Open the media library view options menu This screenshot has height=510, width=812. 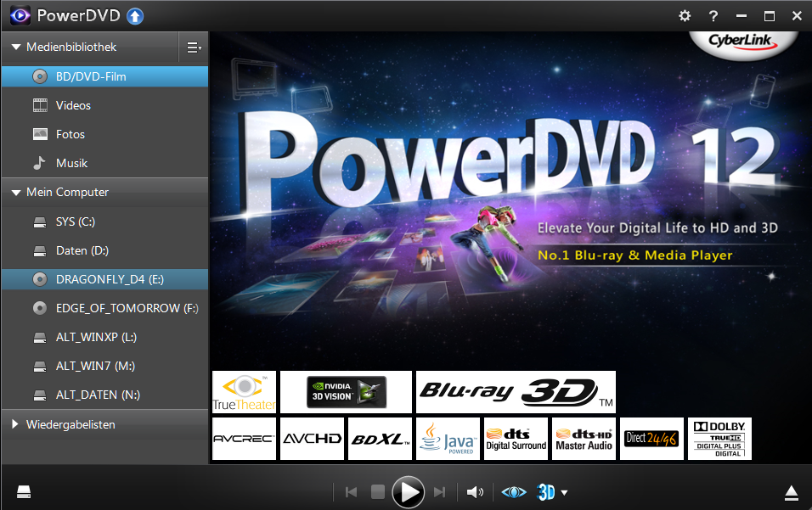[x=194, y=48]
